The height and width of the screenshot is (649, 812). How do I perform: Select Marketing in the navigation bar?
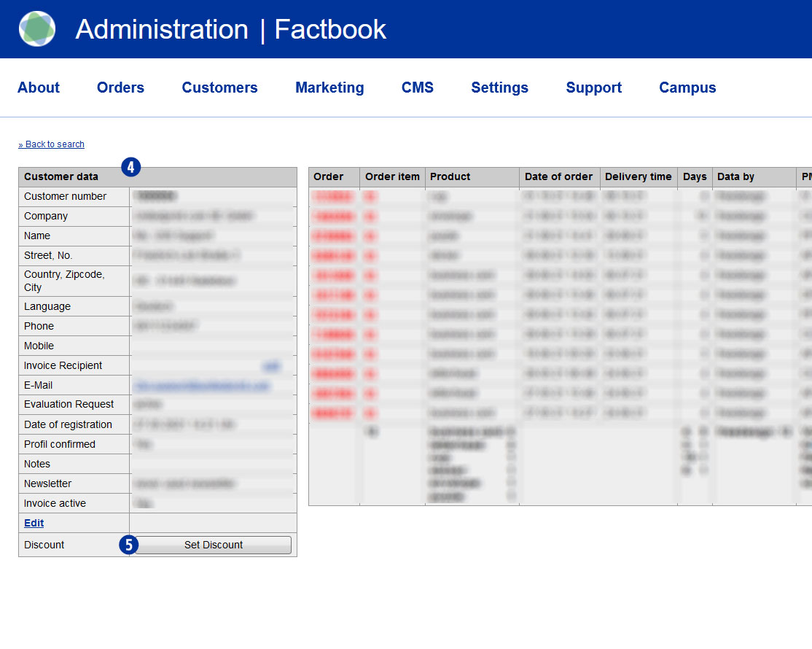(329, 88)
